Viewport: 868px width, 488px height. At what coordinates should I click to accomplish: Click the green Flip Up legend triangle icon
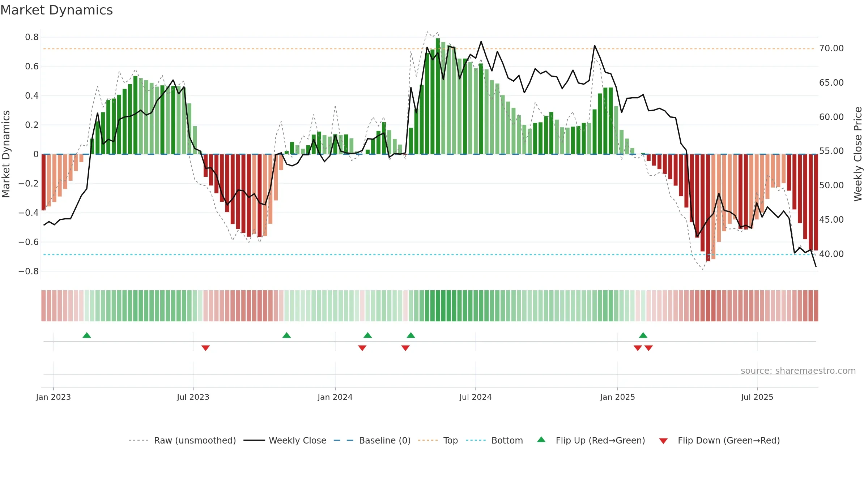pyautogui.click(x=541, y=440)
